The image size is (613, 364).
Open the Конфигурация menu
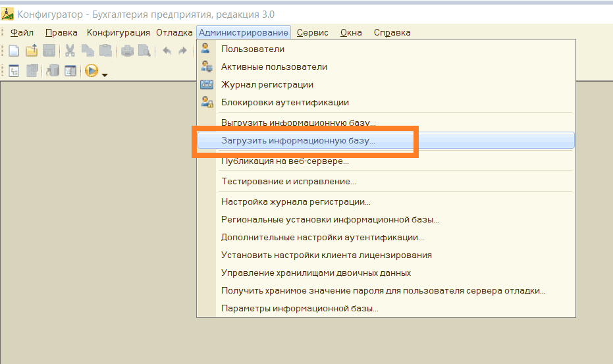coord(119,32)
